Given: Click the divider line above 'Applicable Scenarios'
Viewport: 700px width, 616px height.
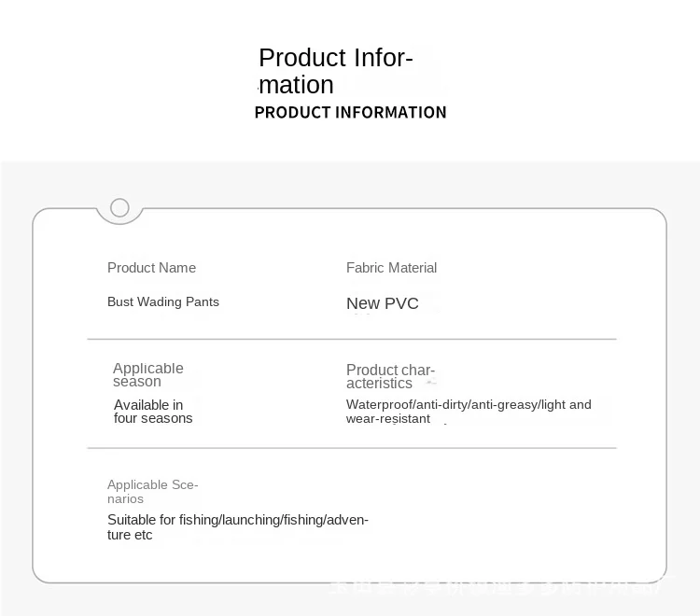Looking at the screenshot, I should [352, 448].
